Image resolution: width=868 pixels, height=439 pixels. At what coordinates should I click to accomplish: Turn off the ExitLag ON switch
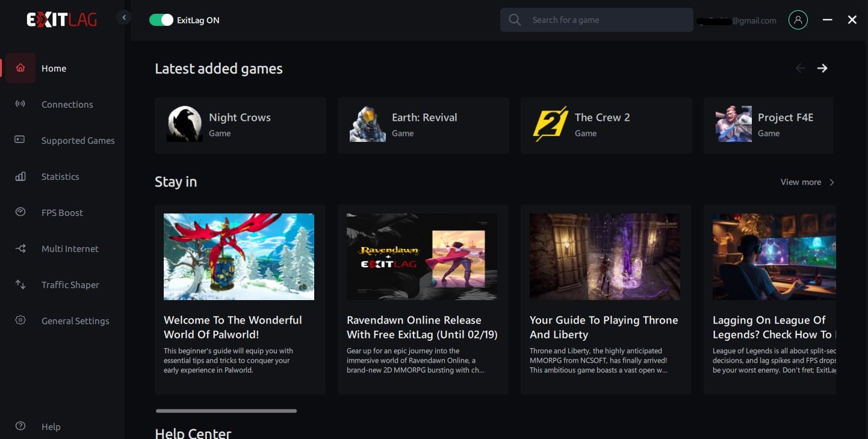coord(161,20)
